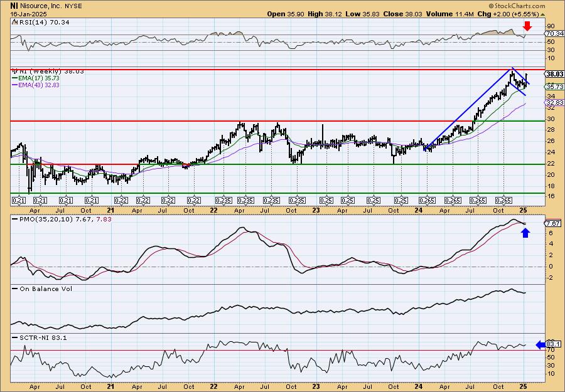The height and width of the screenshot is (392, 565).
Task: Select the EMA(43) 32.83 legend entry
Action: [40, 85]
